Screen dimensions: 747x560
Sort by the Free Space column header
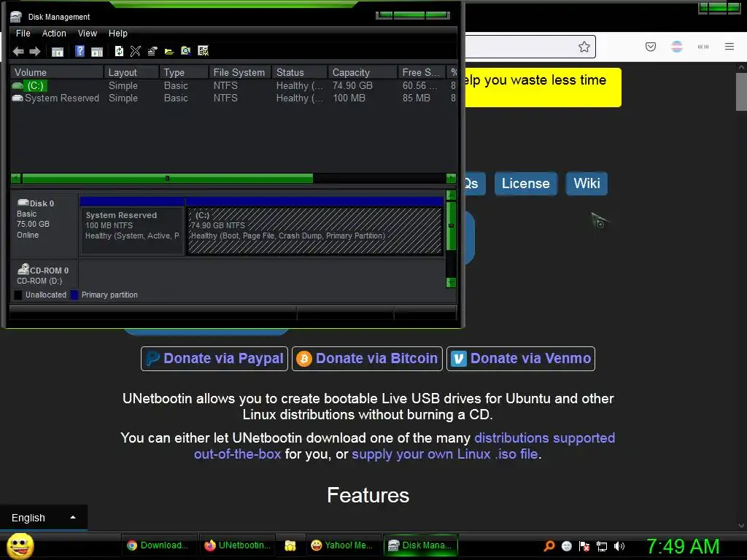(422, 72)
